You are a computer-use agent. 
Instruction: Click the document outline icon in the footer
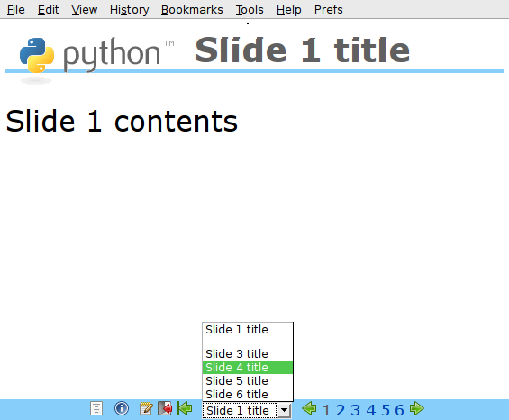point(96,408)
